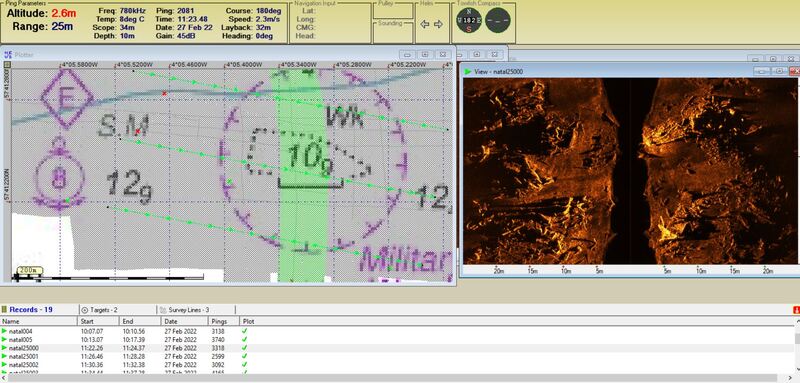Click the Range 25m readout
Viewport: 800px width, 383px height.
(x=43, y=27)
